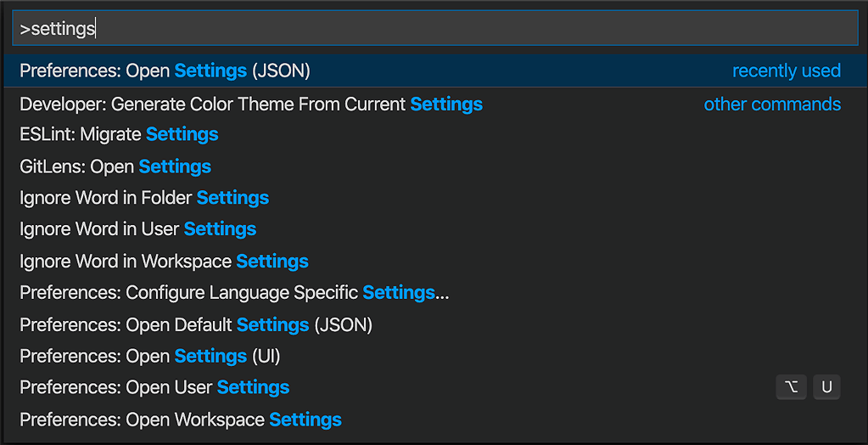Click the U key keybinding badge
This screenshot has height=445, width=868.
coord(827,387)
